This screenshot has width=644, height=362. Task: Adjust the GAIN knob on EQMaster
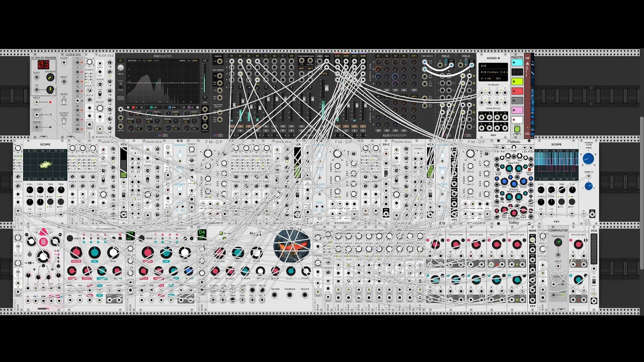pyautogui.click(x=205, y=97)
